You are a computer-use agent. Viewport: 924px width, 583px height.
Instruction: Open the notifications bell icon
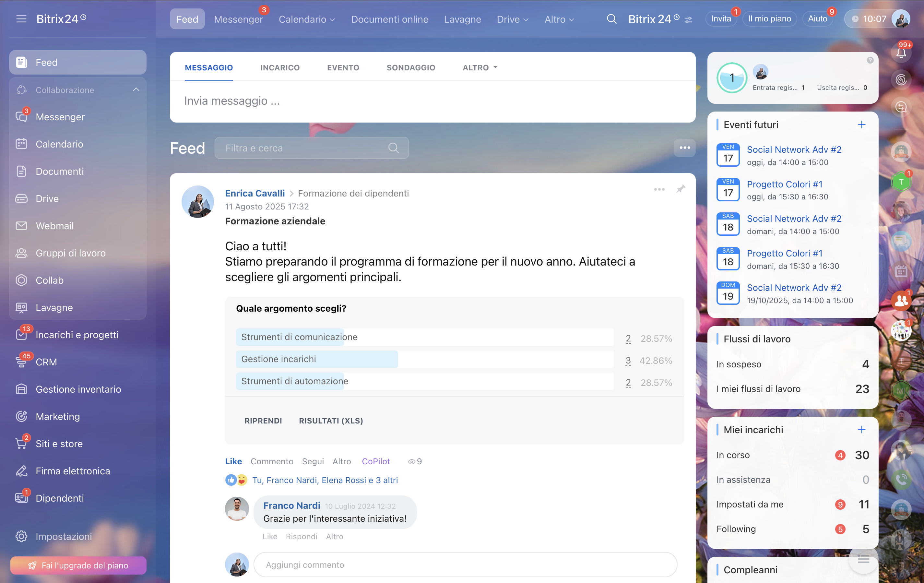click(901, 53)
